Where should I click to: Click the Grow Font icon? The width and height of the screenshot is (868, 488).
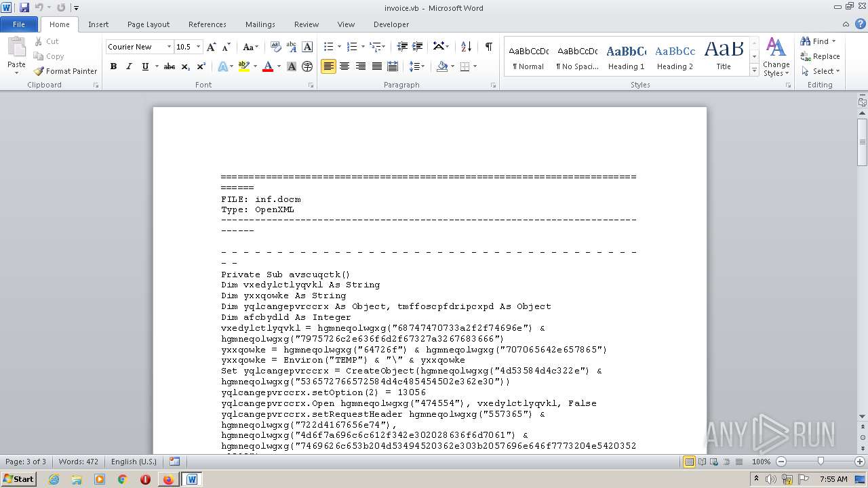tap(212, 47)
